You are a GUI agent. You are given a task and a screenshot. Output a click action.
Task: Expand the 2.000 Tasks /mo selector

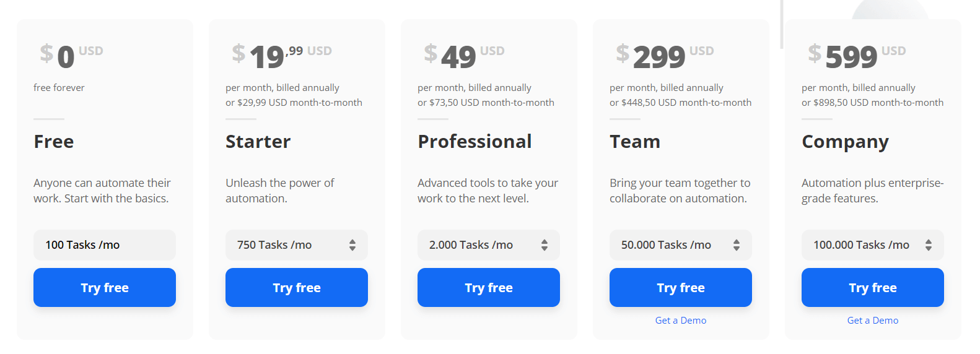coord(488,245)
